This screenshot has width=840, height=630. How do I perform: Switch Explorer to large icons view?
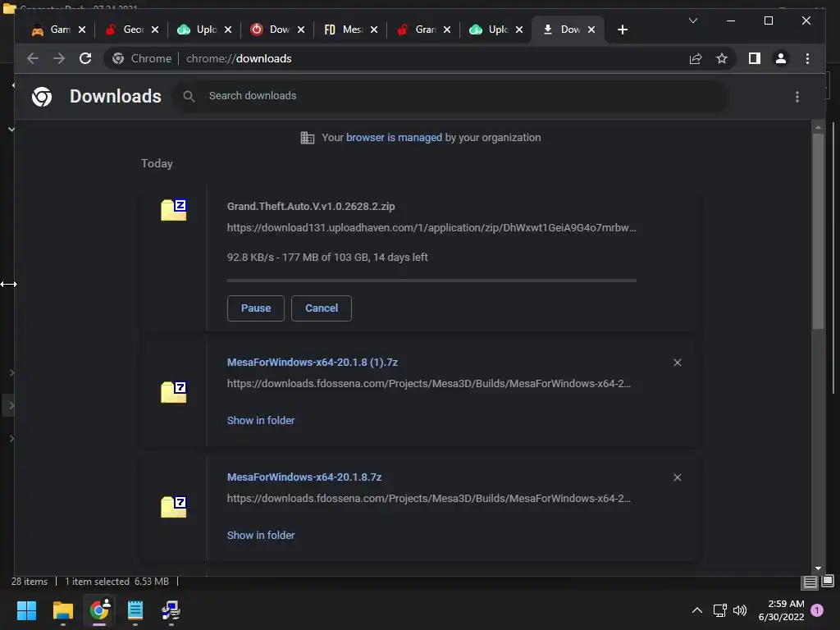pyautogui.click(x=828, y=581)
